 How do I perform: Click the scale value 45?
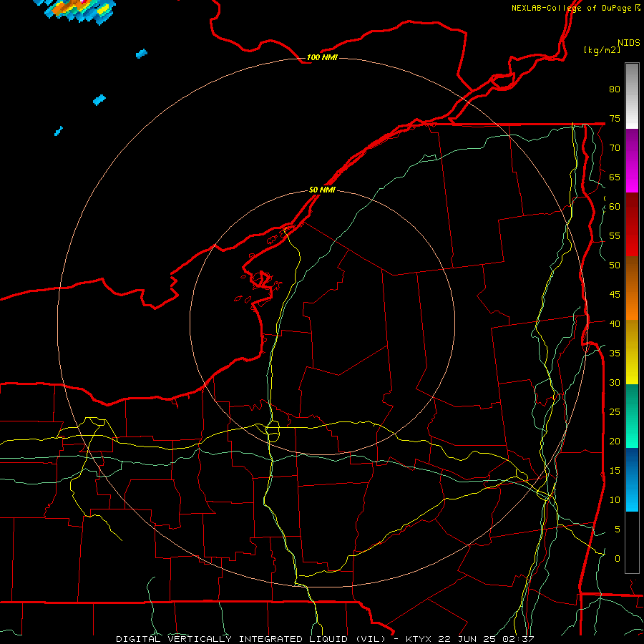pos(615,295)
